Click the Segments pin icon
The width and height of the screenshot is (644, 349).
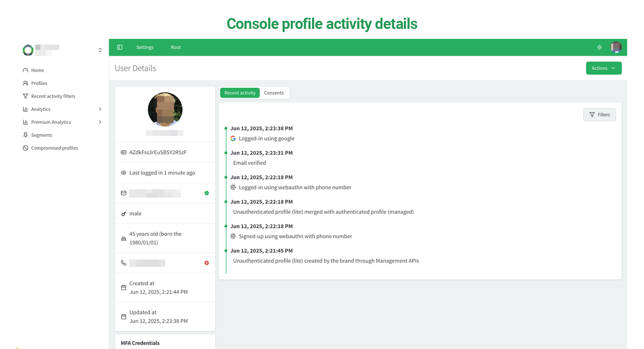(x=25, y=135)
